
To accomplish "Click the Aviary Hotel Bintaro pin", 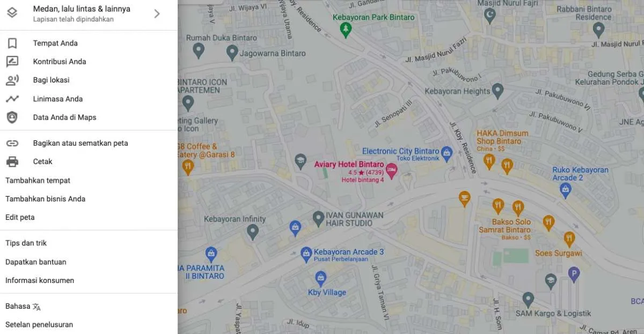I will 392,171.
